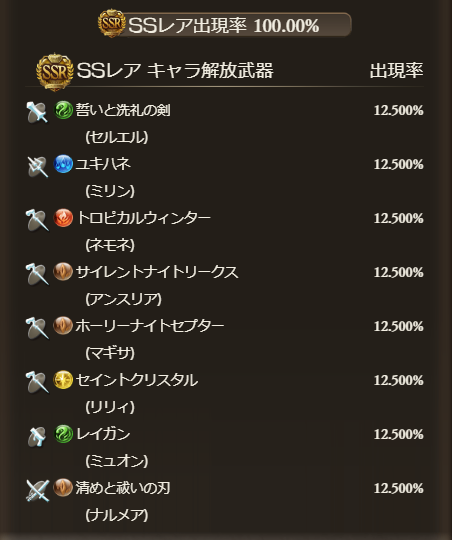Click the character name (セルエル)
Screen dimensions: 452x540
117,137
